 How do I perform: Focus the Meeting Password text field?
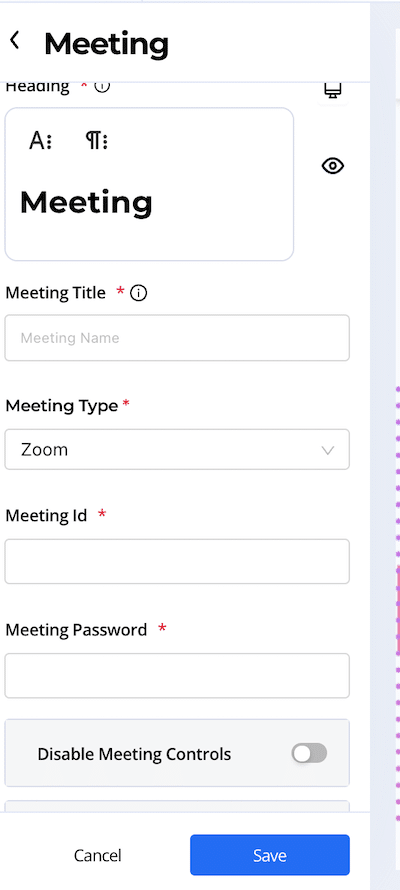coord(177,675)
